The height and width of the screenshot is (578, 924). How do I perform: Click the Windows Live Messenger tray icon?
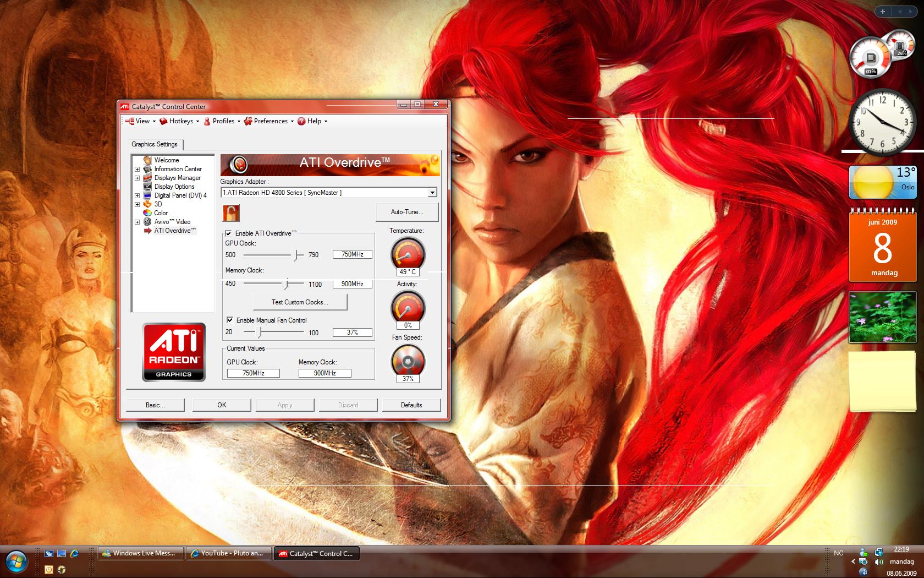(864, 552)
